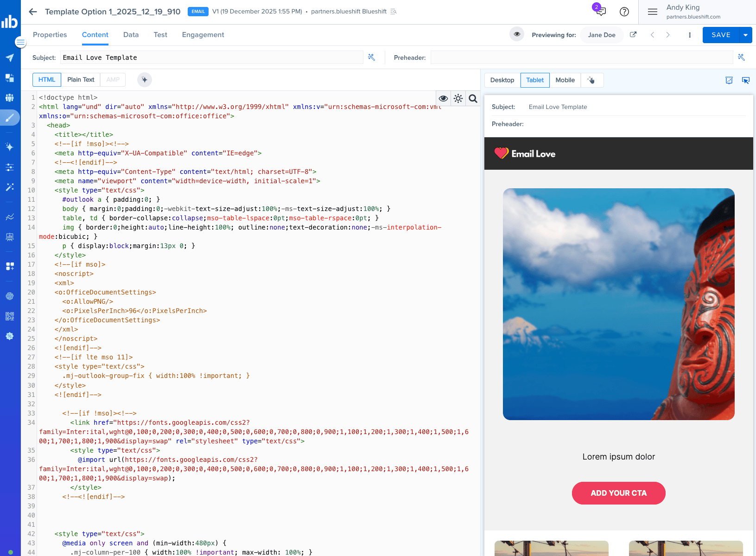Open the Data tab
Image resolution: width=756 pixels, height=556 pixels.
click(x=131, y=35)
